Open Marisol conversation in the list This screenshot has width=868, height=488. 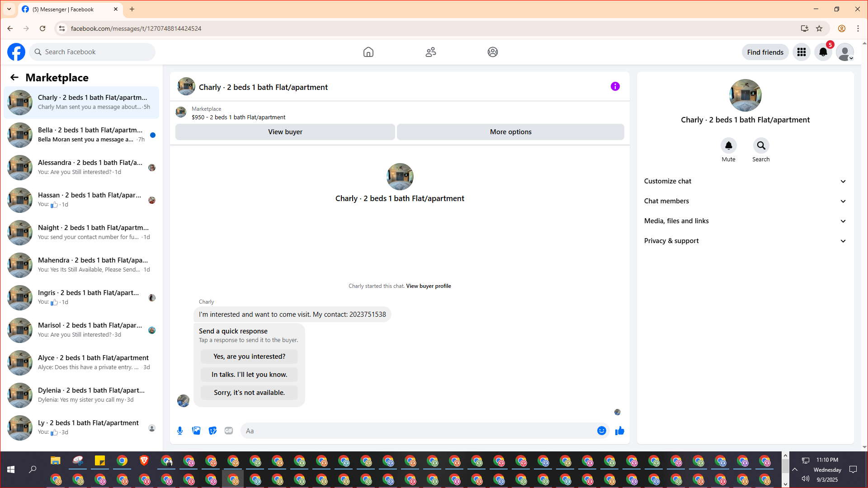81,330
